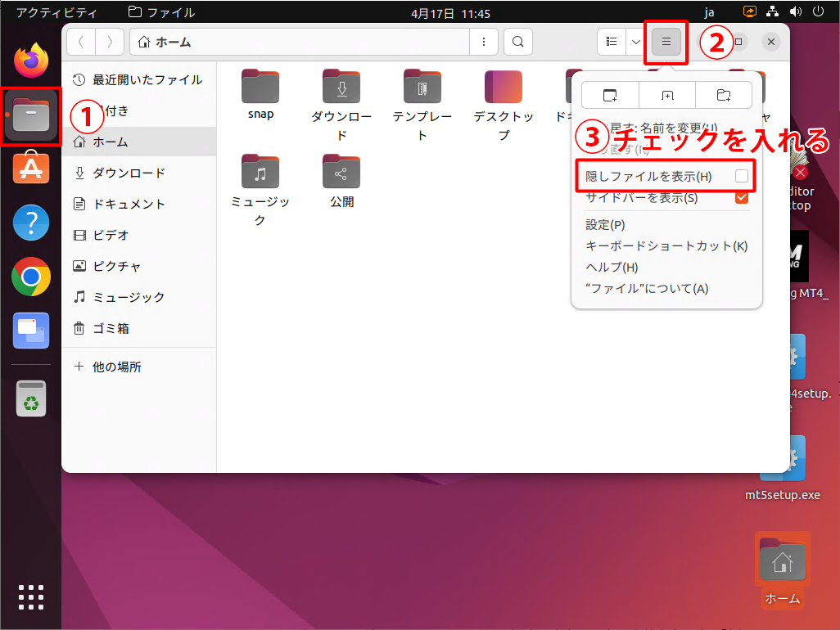
Task: Select ダウンロード in the sidebar
Action: [129, 173]
